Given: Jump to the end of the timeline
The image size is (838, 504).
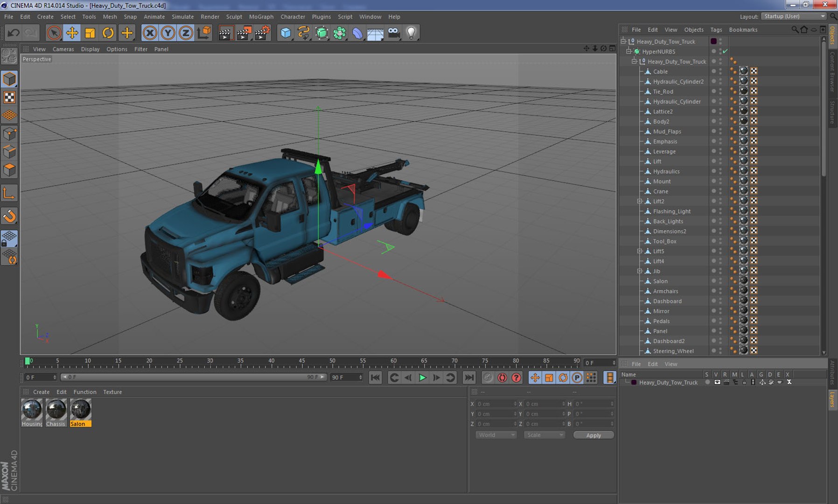Looking at the screenshot, I should 469,378.
